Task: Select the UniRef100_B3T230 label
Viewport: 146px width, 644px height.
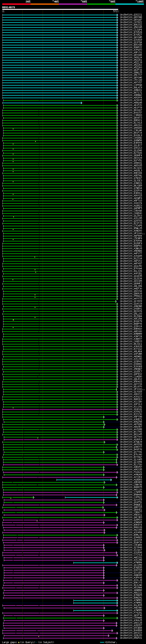Action: [x=131, y=414]
